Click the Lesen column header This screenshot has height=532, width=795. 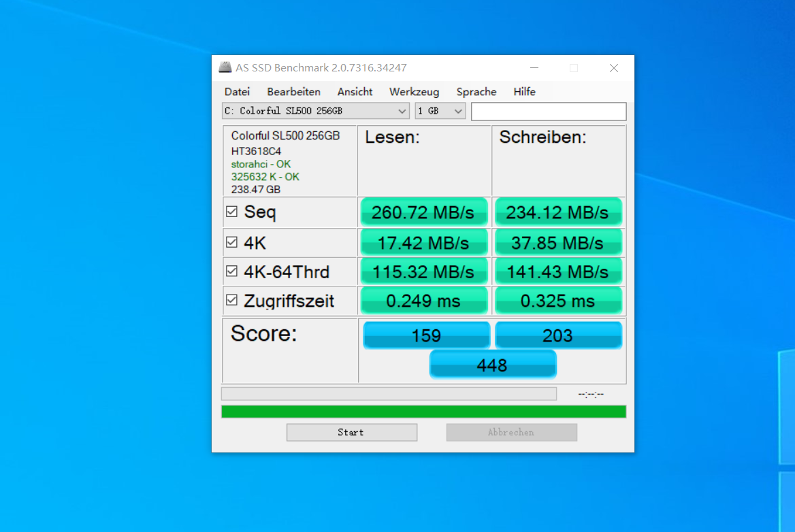click(392, 137)
